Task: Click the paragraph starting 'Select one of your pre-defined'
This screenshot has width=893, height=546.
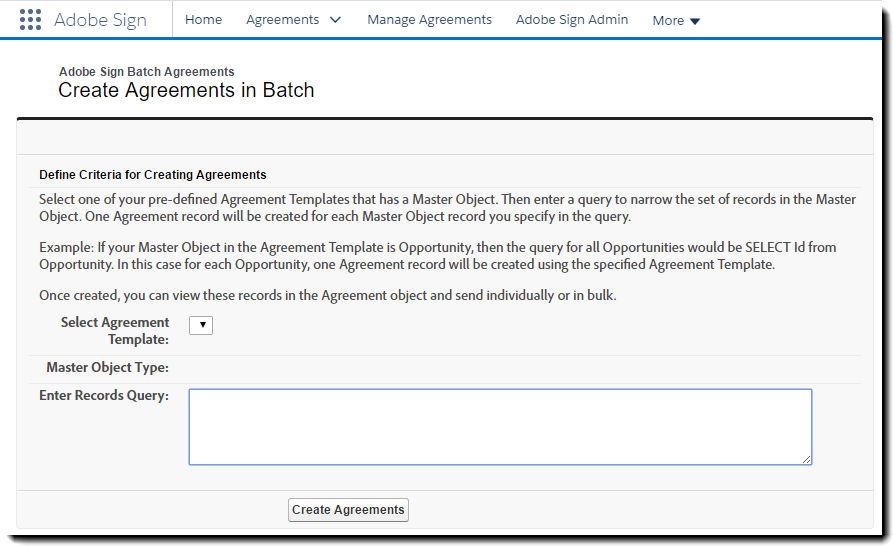Action: coord(447,208)
